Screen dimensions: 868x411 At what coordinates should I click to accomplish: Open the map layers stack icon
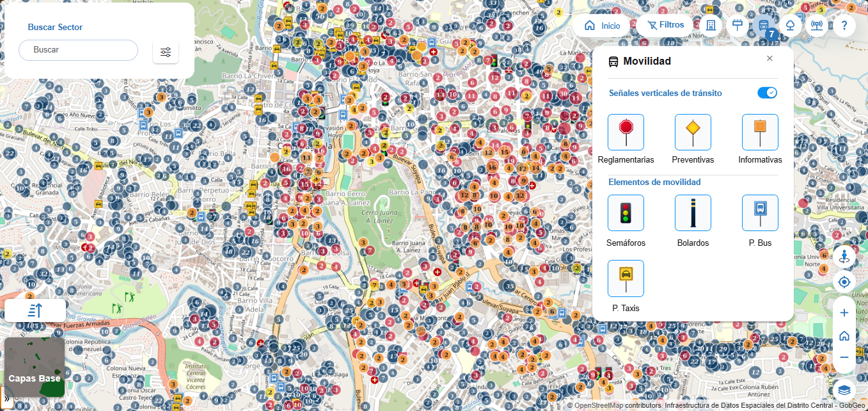pos(844,389)
